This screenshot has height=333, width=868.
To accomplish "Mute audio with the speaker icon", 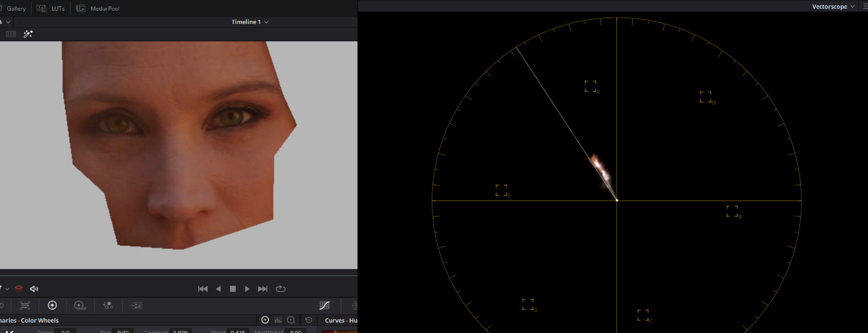I will [35, 289].
